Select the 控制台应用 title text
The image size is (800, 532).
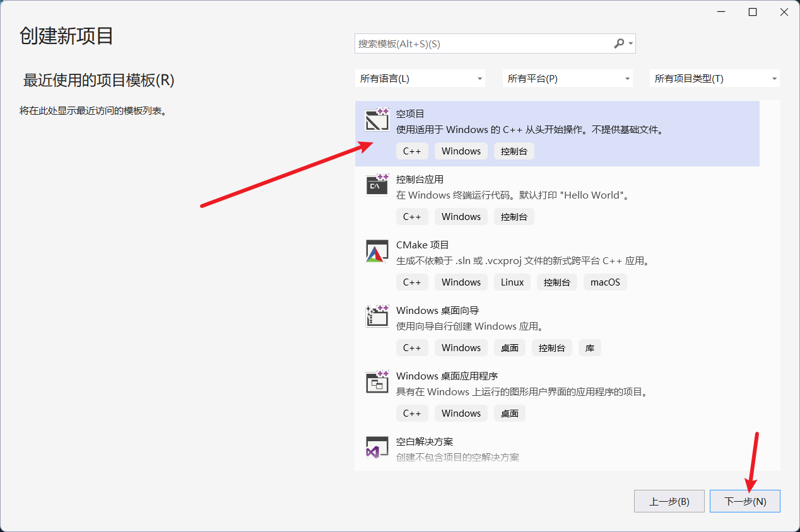tap(420, 180)
